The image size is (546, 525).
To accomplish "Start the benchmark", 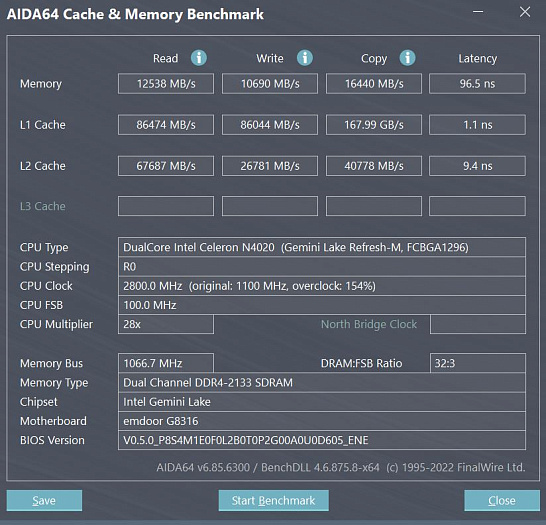I will 273,500.
